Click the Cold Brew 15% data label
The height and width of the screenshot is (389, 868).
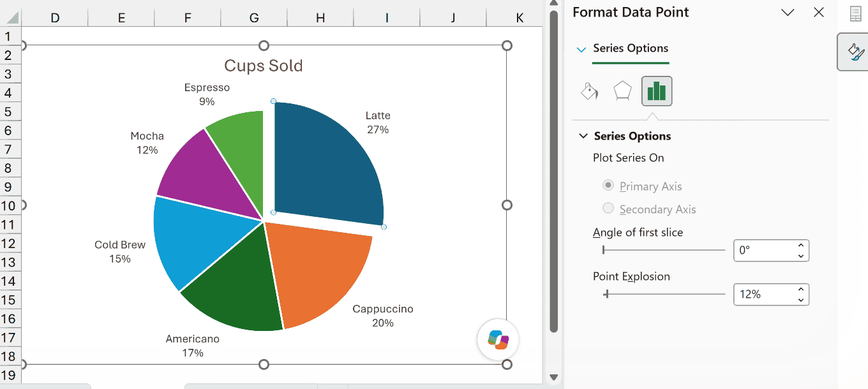point(120,252)
